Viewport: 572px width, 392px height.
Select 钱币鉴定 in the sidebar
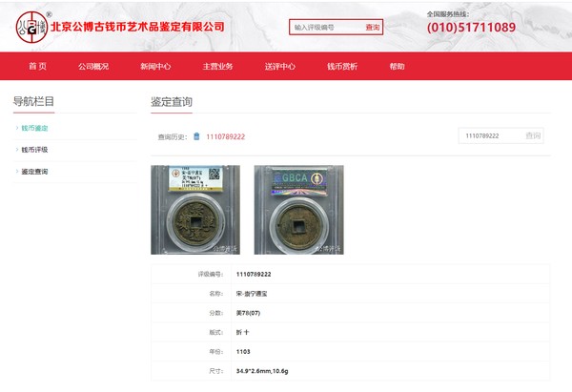click(x=34, y=128)
